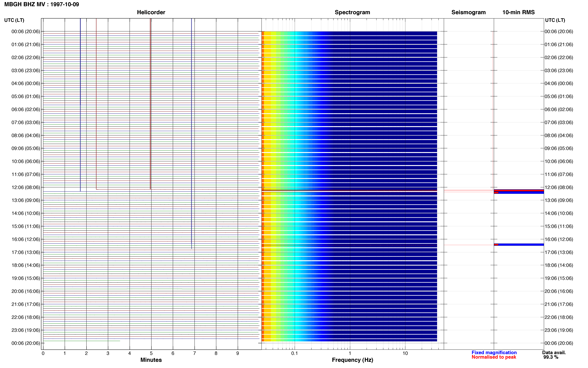Click the '10-min RMS' panel heading

point(518,12)
